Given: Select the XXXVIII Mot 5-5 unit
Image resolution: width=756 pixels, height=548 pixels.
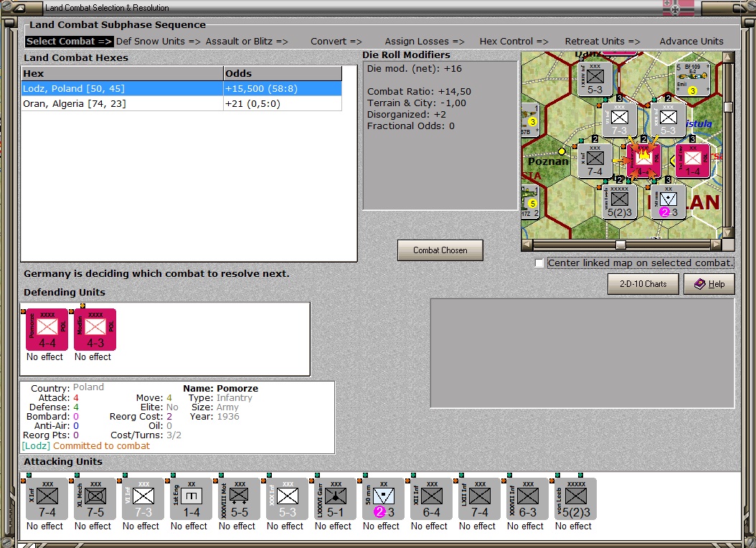Looking at the screenshot, I should pos(239,499).
